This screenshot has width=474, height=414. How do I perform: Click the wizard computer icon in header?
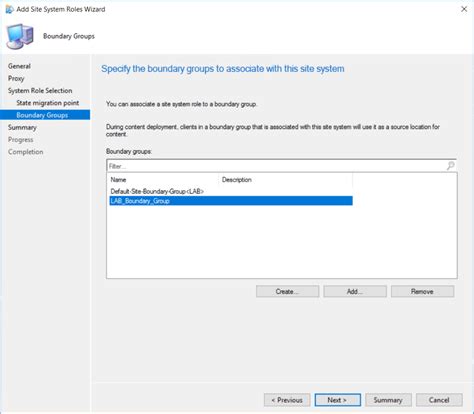(x=20, y=36)
